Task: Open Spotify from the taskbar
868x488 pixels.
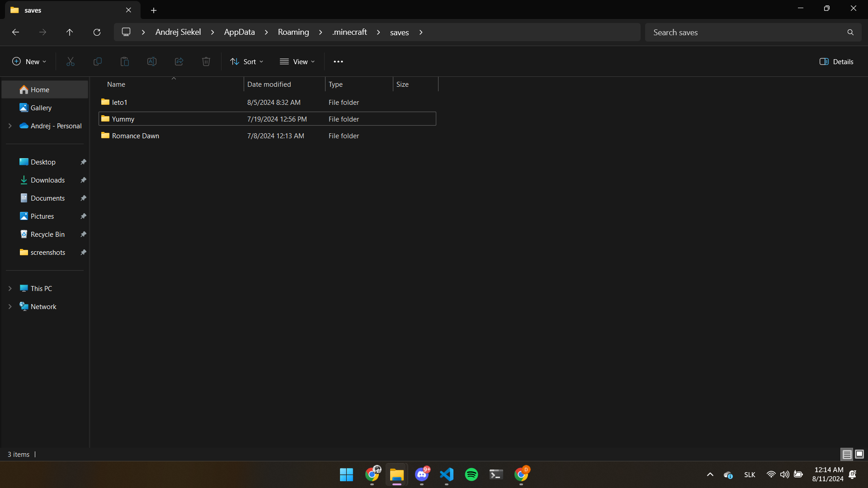Action: point(472,474)
